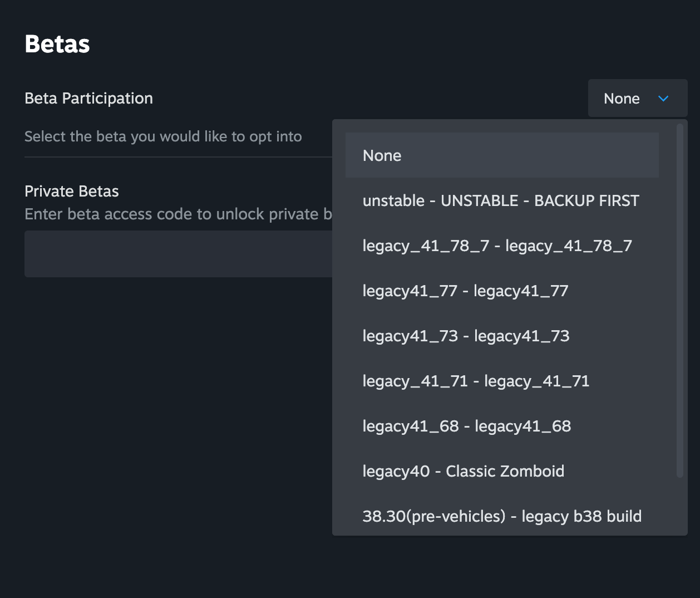Focus the private beta access code field
Viewport: 700px width, 598px height.
[x=178, y=254]
